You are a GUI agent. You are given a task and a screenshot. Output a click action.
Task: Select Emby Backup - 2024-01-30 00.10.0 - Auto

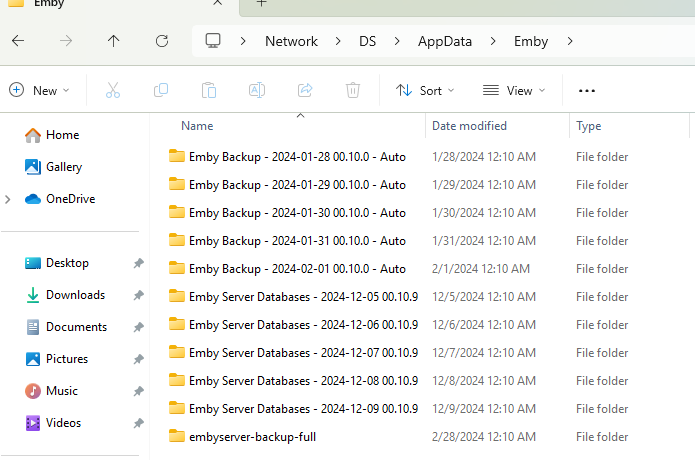tap(287, 213)
